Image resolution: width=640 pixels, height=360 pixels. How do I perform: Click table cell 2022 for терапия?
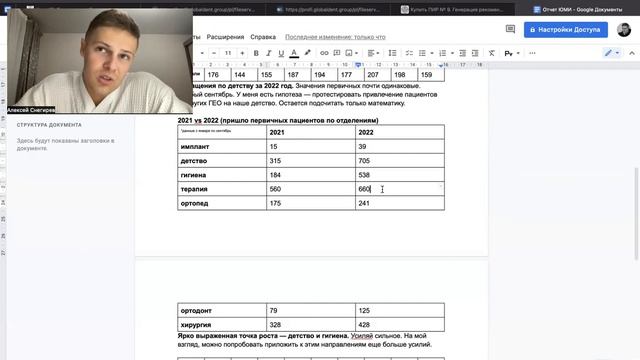400,189
